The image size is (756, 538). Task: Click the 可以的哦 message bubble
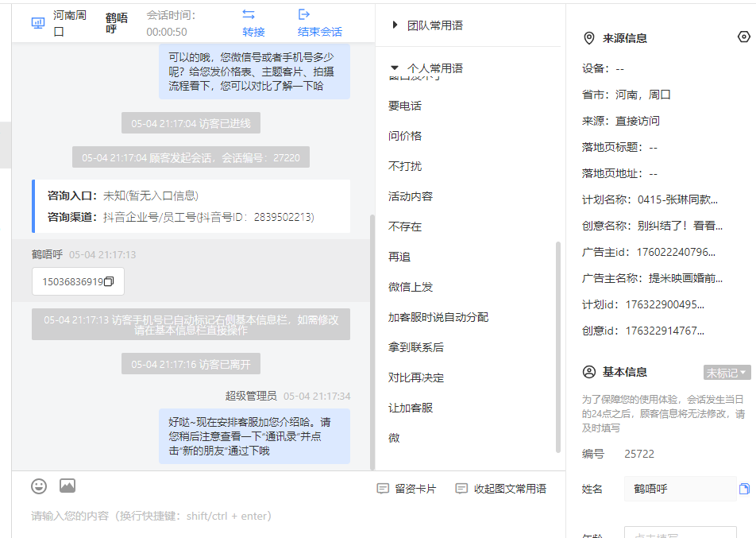point(255,72)
